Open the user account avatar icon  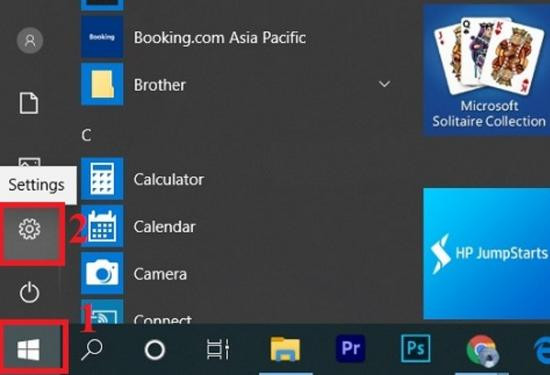click(30, 41)
